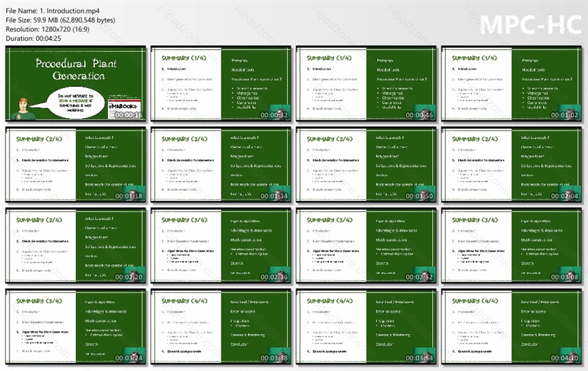Click the Summary 1/4 frame at 00:01:02

(x=511, y=84)
